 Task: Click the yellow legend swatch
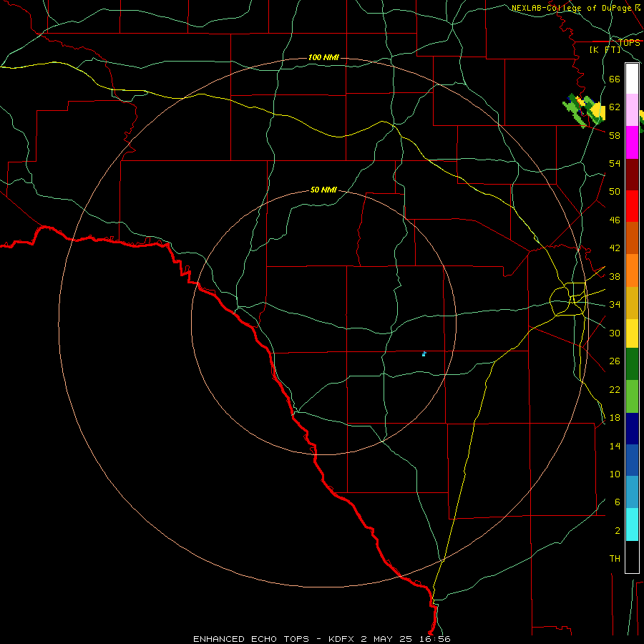(x=632, y=333)
